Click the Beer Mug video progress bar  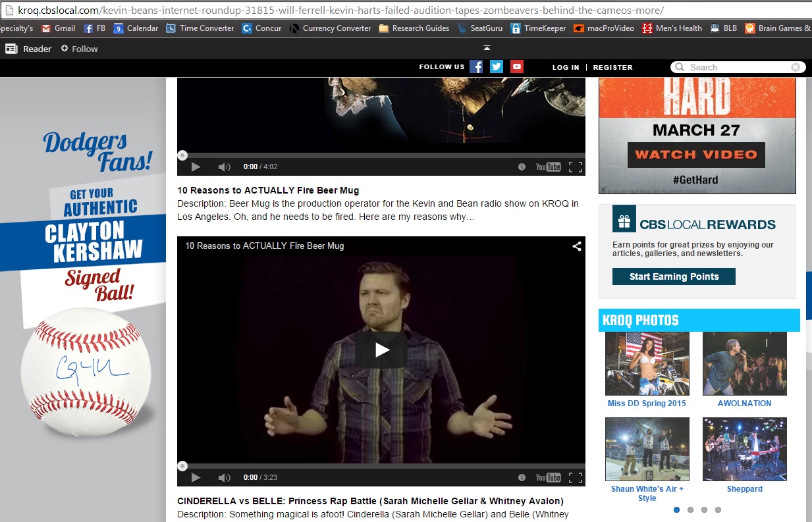pos(382,466)
